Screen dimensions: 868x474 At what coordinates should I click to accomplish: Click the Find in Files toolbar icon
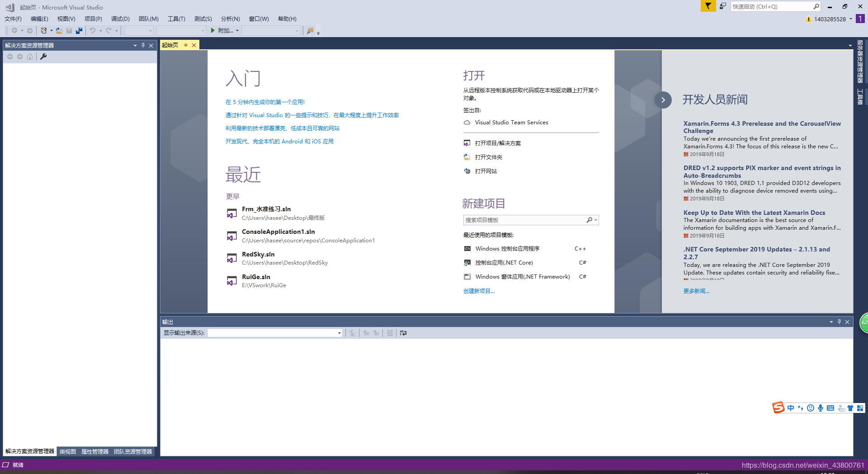(x=310, y=30)
